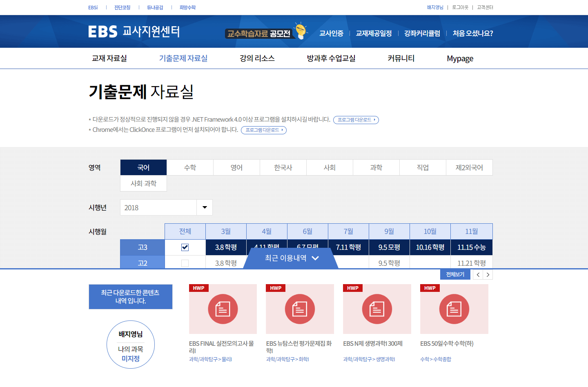The width and height of the screenshot is (588, 387).
Task: Select the 제2외국어 subject tab
Action: point(469,167)
